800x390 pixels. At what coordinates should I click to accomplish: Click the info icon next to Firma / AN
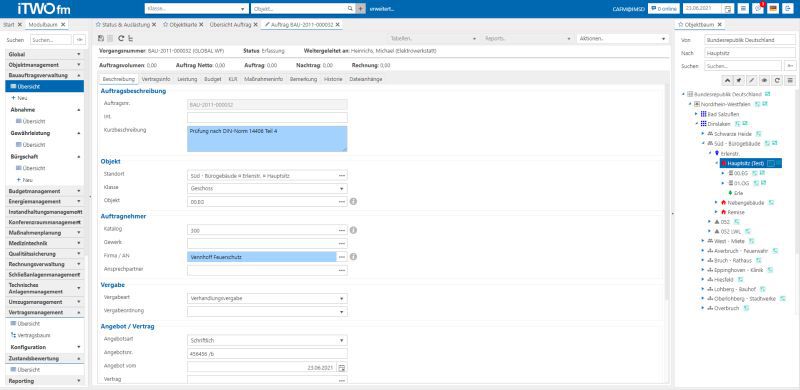[353, 256]
